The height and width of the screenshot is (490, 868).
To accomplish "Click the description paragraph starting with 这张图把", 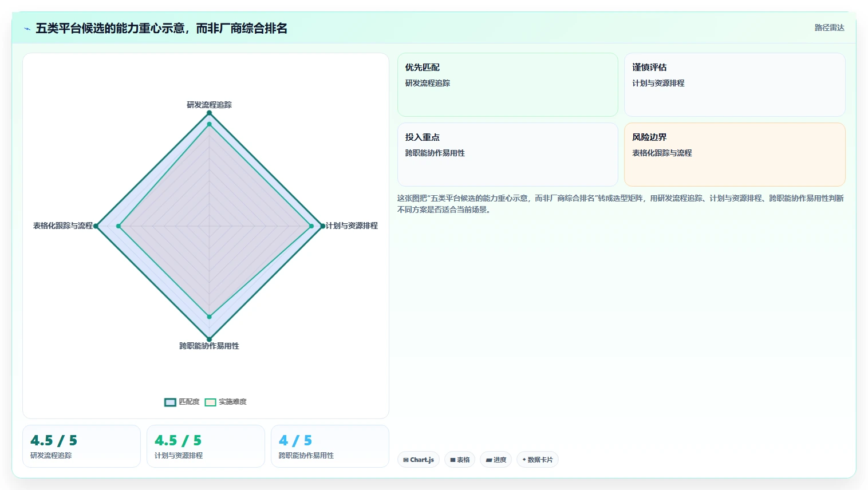I will (621, 204).
